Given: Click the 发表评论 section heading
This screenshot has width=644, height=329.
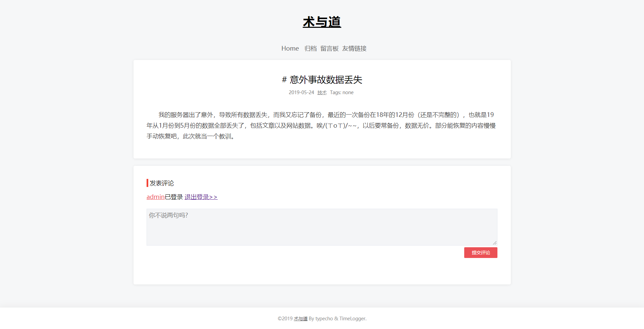Looking at the screenshot, I should click(x=161, y=183).
